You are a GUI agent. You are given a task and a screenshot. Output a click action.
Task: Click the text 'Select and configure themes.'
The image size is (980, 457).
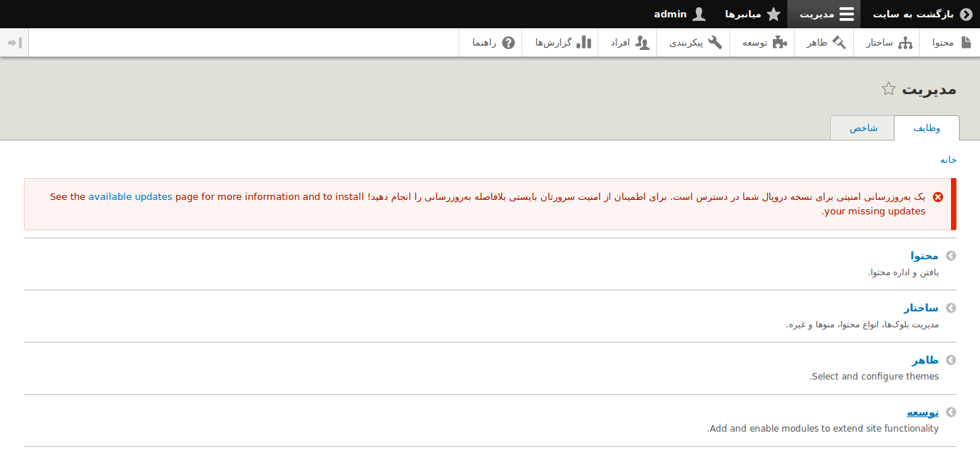[x=874, y=377]
